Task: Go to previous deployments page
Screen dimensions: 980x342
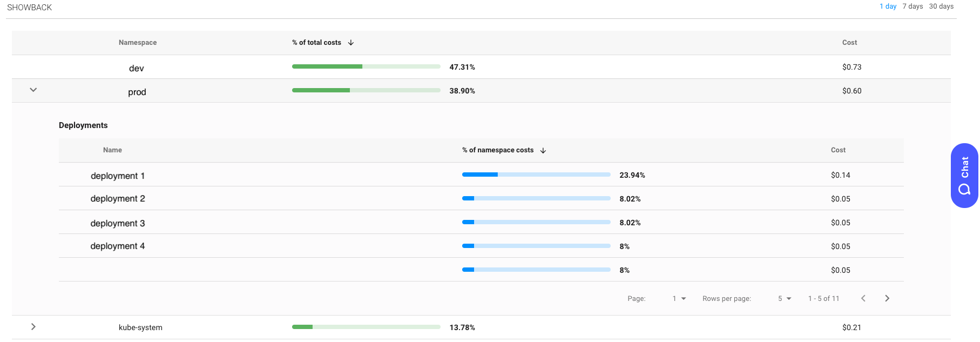Action: tap(863, 298)
